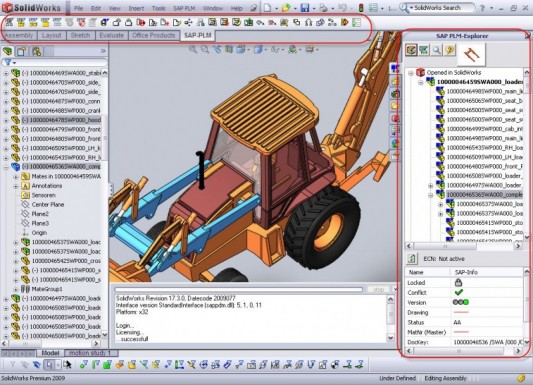
Task: Switch to the Evaluate tab
Action: point(111,35)
